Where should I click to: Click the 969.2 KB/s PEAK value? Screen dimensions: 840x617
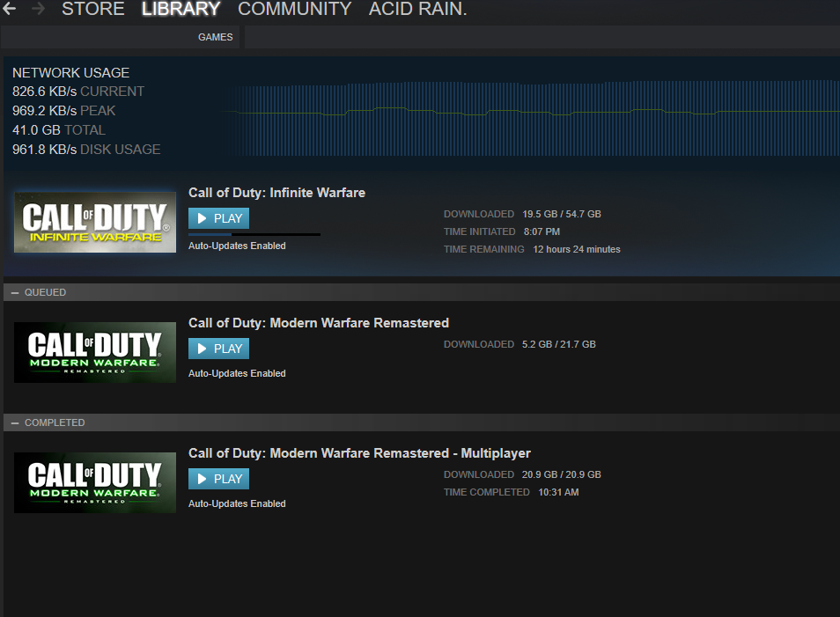click(x=63, y=111)
